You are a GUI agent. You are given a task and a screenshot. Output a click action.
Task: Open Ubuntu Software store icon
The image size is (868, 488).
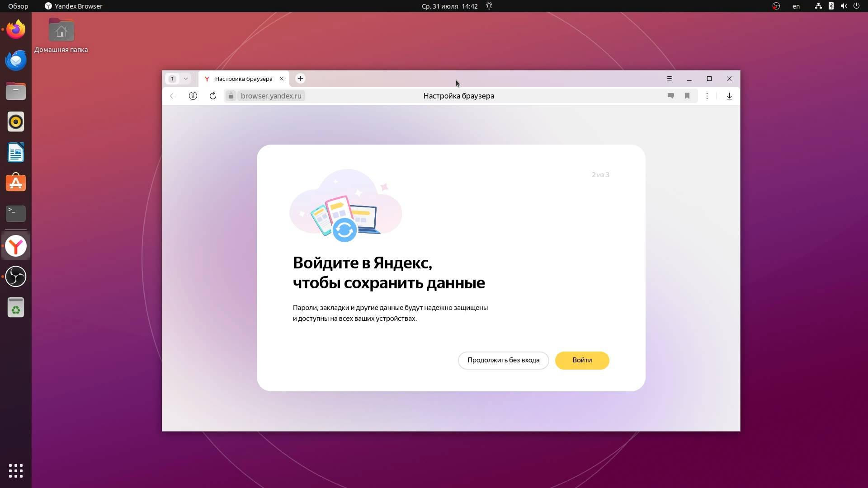[16, 183]
